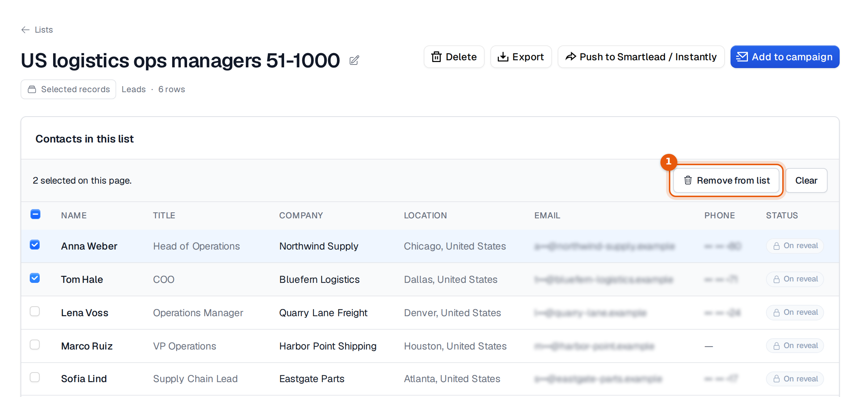Screen dimensions: 868x397
Task: Open Tom Hale contact name
Action: pos(82,280)
